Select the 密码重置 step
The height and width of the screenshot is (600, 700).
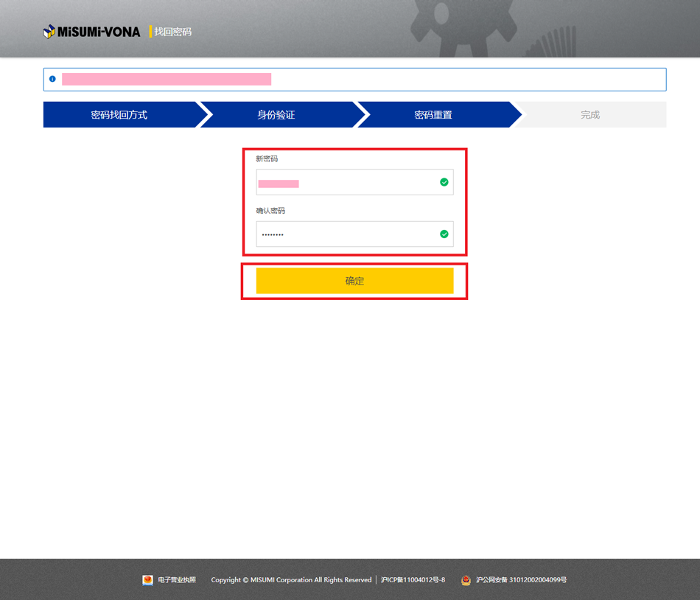tap(433, 115)
